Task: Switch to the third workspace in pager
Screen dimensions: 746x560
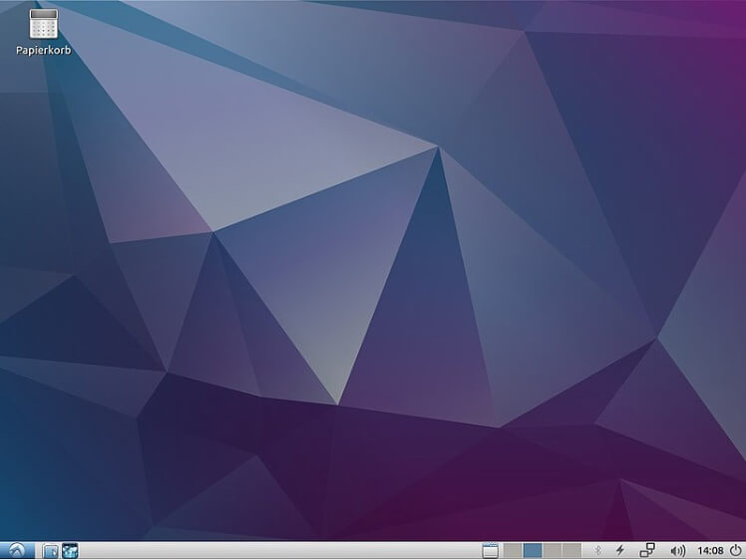Action: tap(552, 550)
